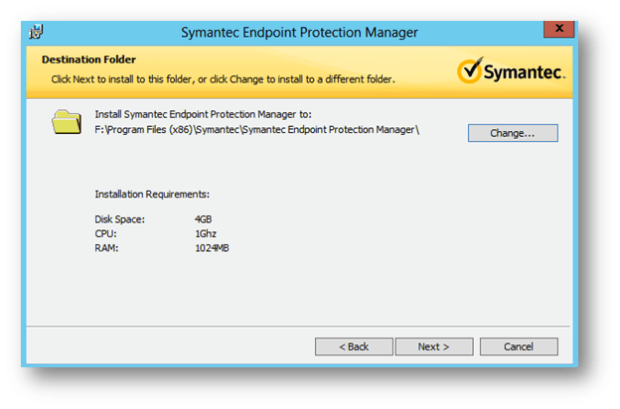Image resolution: width=620 pixels, height=409 pixels.
Task: Go to the previous step with Back
Action: (353, 346)
